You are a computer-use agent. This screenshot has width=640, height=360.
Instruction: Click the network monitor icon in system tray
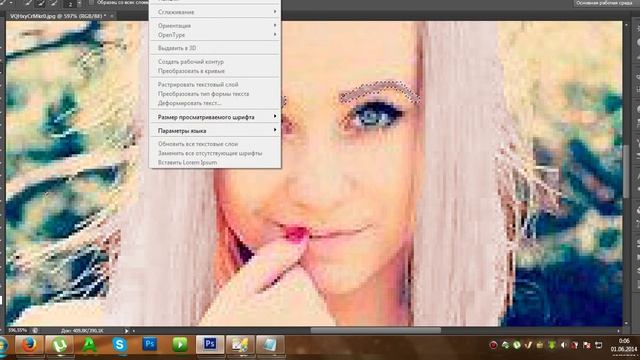(x=599, y=345)
